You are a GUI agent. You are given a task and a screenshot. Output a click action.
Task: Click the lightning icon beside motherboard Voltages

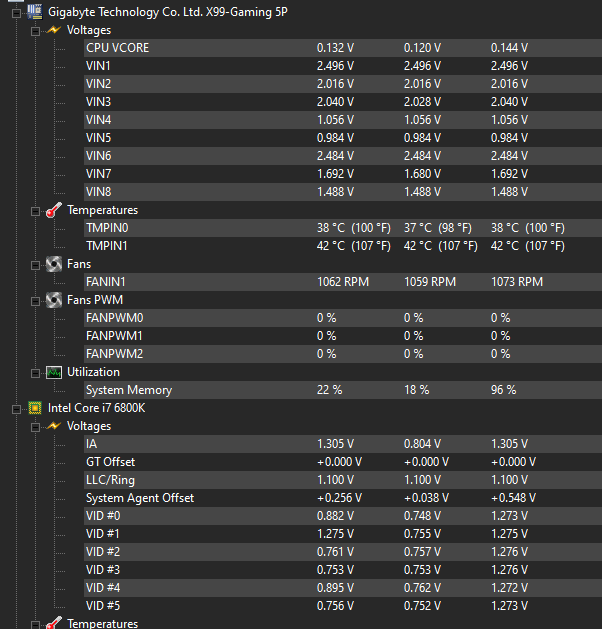click(x=54, y=30)
